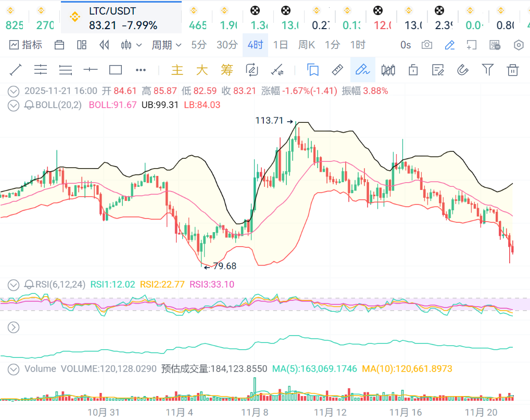Toggle the BOLL indicator alert bell
Image resolution: width=530 pixels, height=420 pixels.
tap(29, 105)
